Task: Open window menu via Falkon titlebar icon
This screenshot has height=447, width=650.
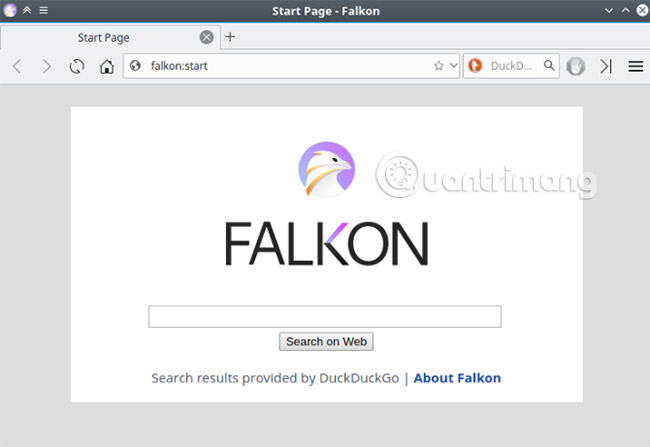Action: 10,10
